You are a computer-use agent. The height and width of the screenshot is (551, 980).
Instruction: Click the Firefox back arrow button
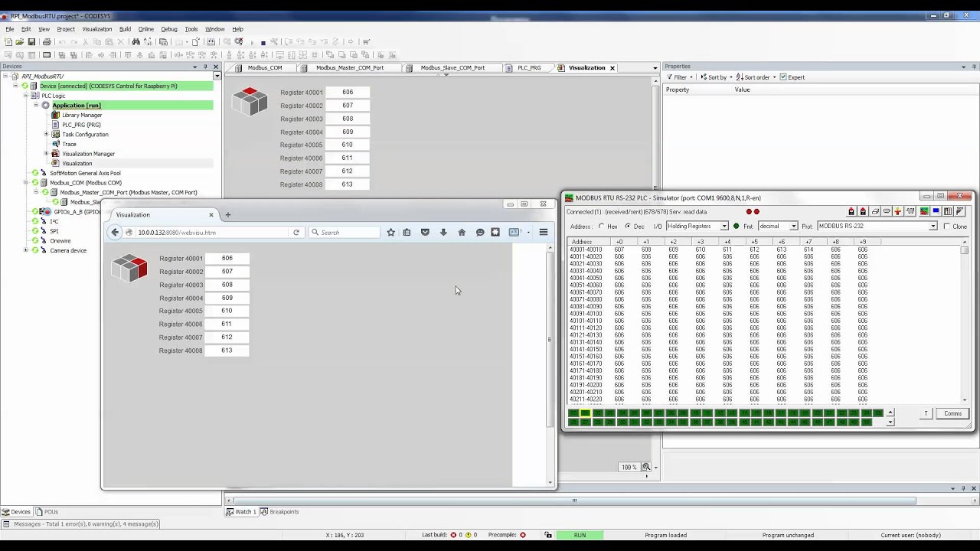(115, 232)
